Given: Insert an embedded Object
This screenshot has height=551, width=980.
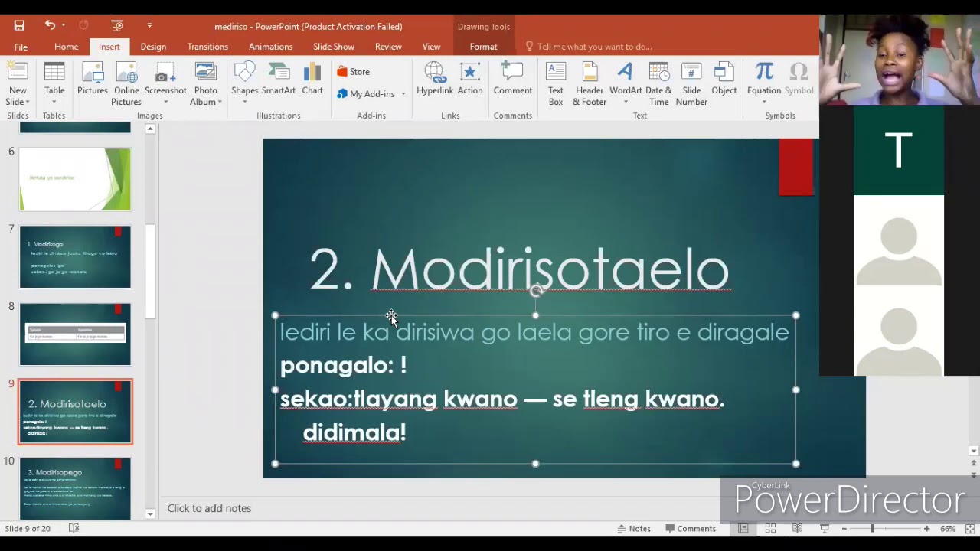Looking at the screenshot, I should pos(724,80).
